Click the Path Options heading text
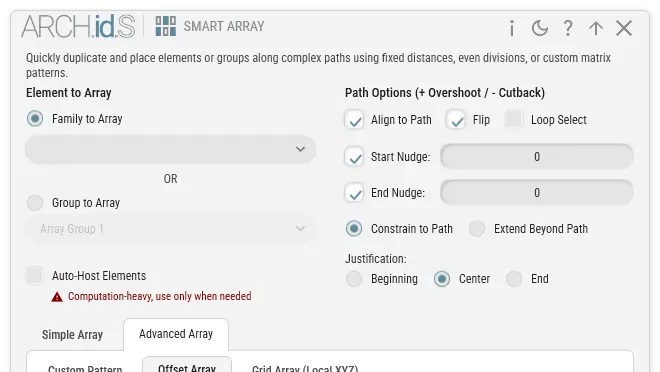The image size is (660, 372). pyautogui.click(x=445, y=93)
